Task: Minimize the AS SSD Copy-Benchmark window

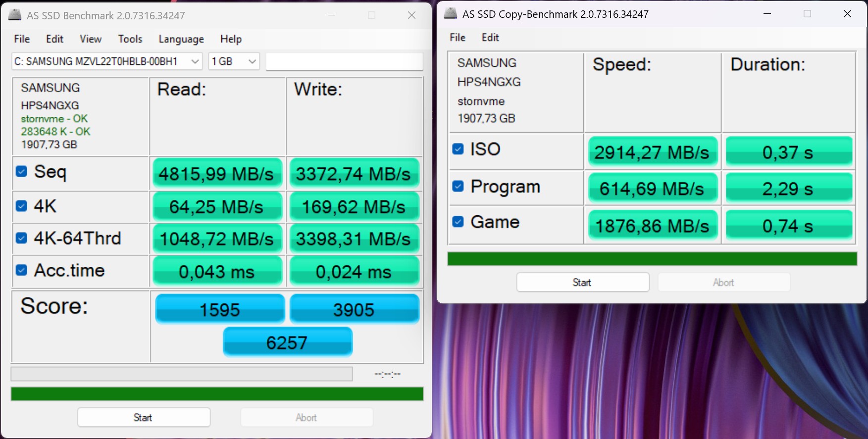Action: [x=767, y=14]
